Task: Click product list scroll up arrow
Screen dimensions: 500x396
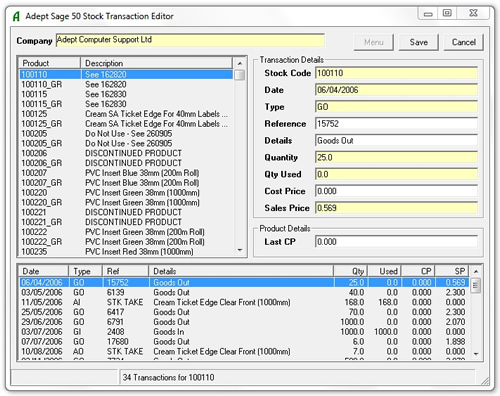Action: tap(240, 63)
